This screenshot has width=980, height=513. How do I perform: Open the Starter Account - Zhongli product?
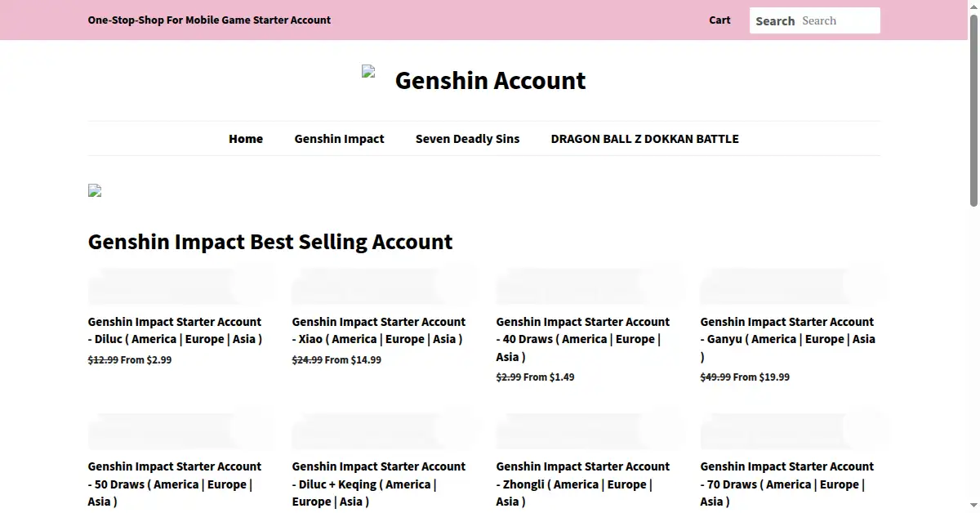pos(583,484)
